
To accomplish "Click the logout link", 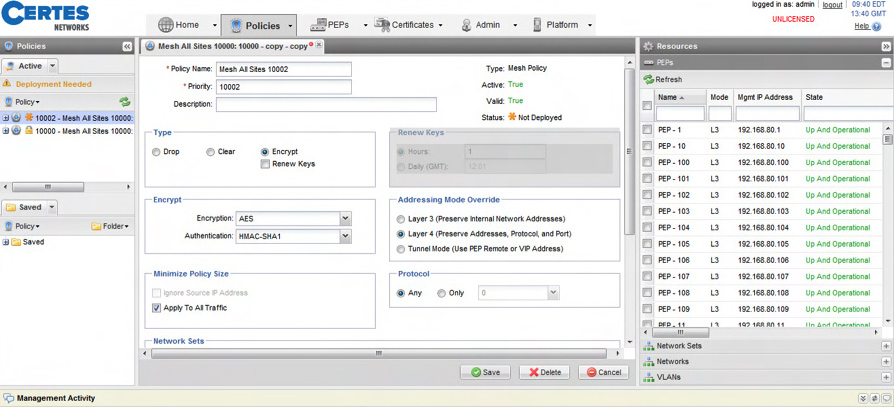I will click(832, 5).
